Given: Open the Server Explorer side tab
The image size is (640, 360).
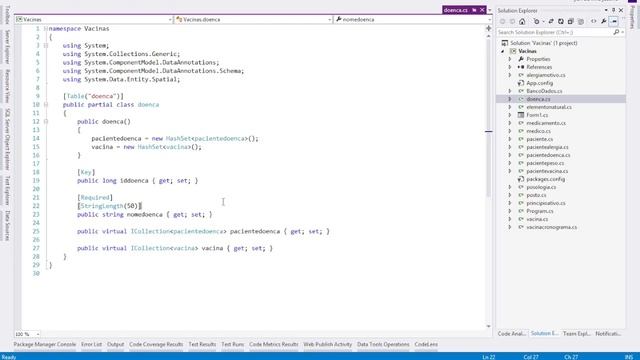Looking at the screenshot, I should [7, 47].
